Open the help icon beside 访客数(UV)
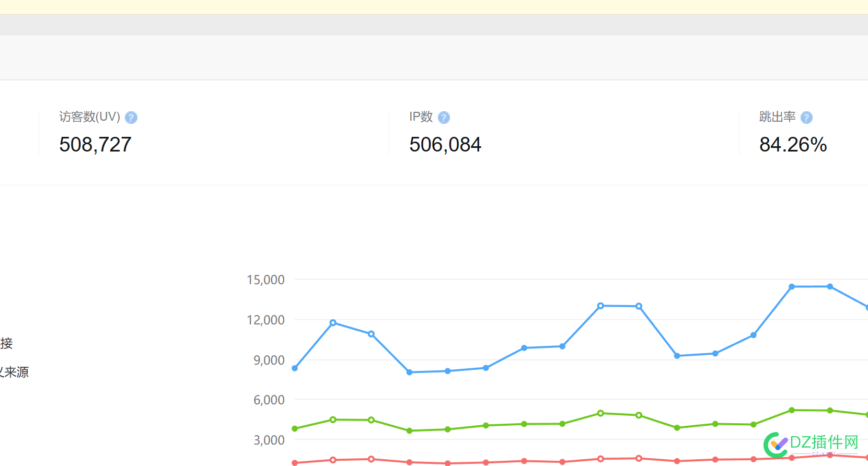868x466 pixels. pos(131,118)
